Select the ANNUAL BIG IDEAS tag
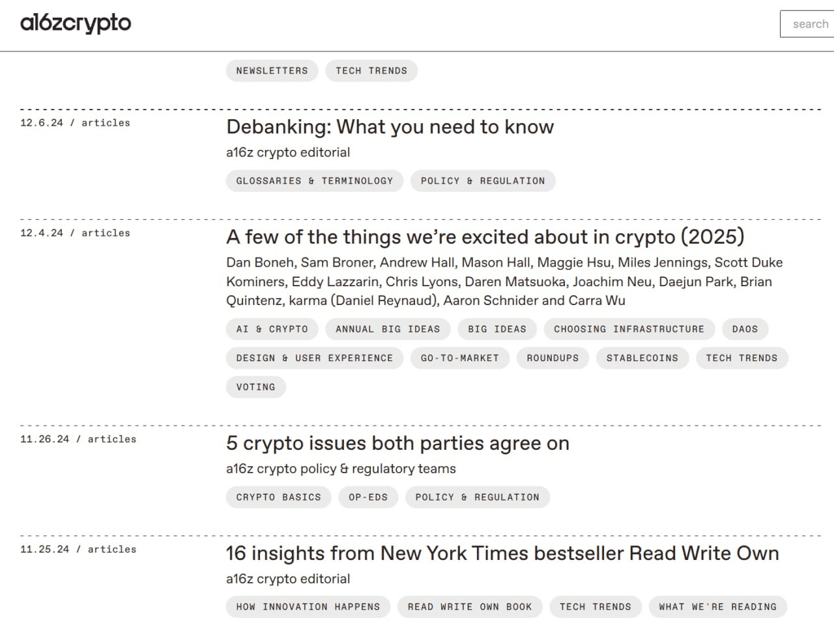Viewport: 834px width, 644px height. pos(388,329)
